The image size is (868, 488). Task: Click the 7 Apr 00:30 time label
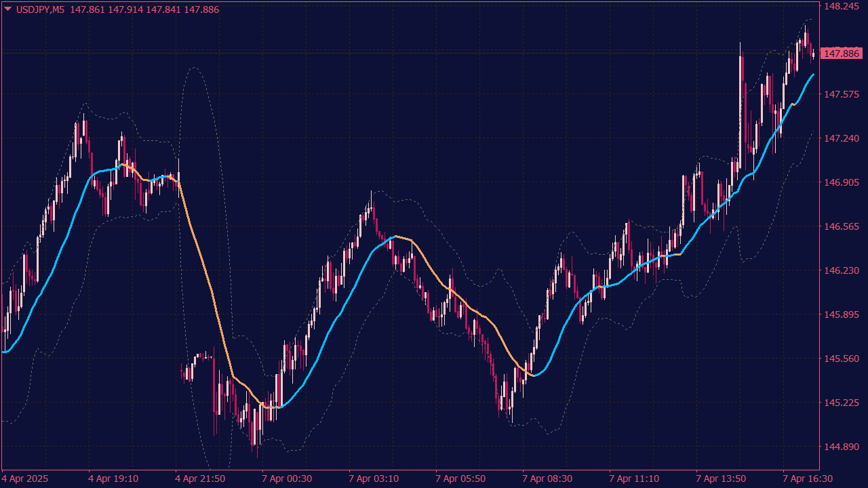tap(287, 479)
